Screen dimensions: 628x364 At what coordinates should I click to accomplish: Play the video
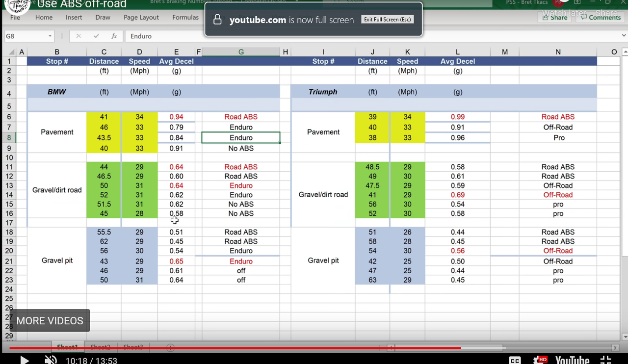click(24, 361)
